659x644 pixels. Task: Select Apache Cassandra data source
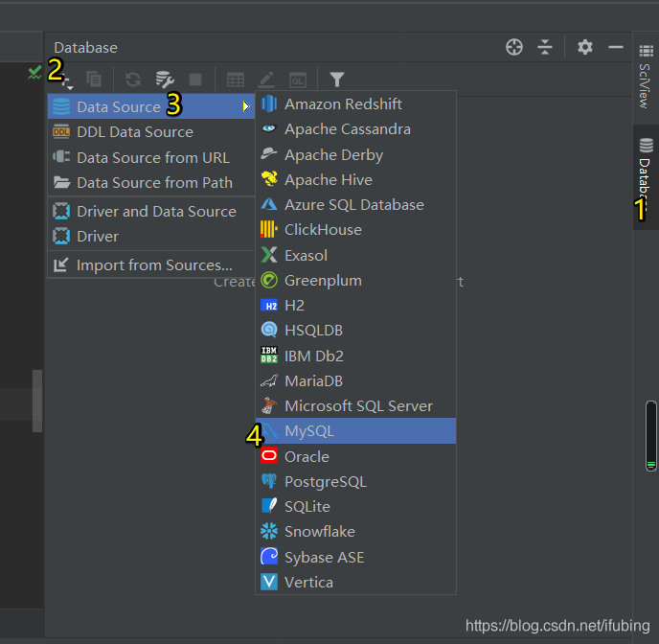point(355,129)
